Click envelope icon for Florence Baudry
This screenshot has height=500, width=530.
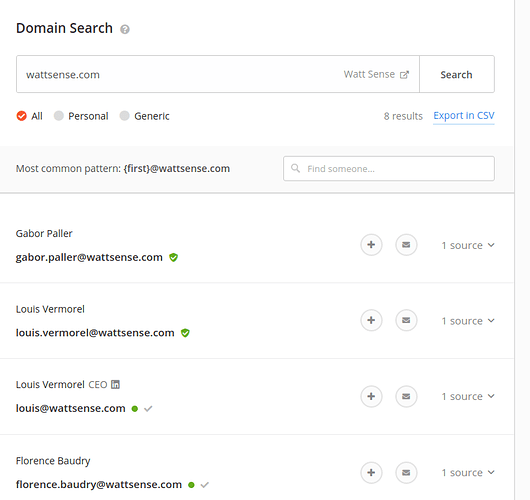pos(406,472)
